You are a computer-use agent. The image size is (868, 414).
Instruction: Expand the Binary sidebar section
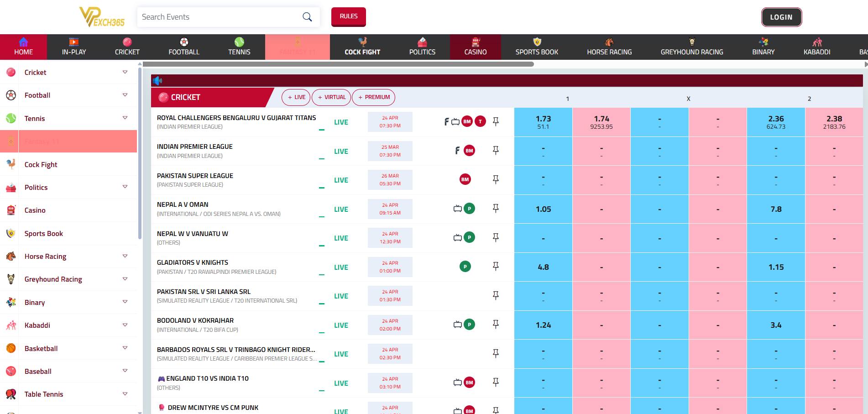click(125, 302)
